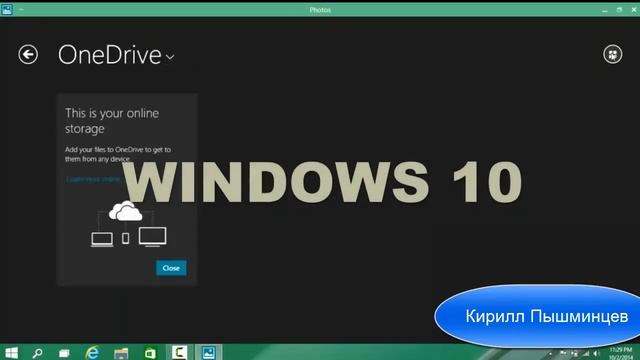640x360 pixels.
Task: Open Task View on the taskbar
Action: pos(64,353)
